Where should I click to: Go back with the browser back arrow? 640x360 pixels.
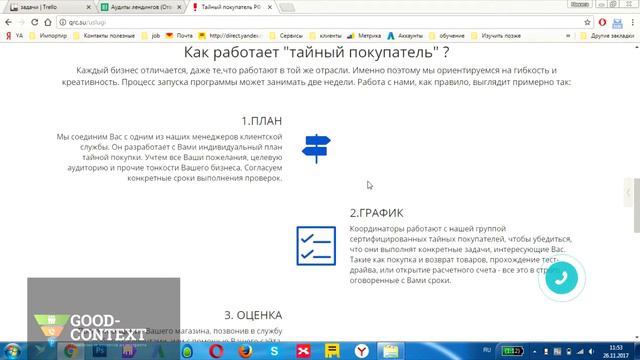(9, 22)
